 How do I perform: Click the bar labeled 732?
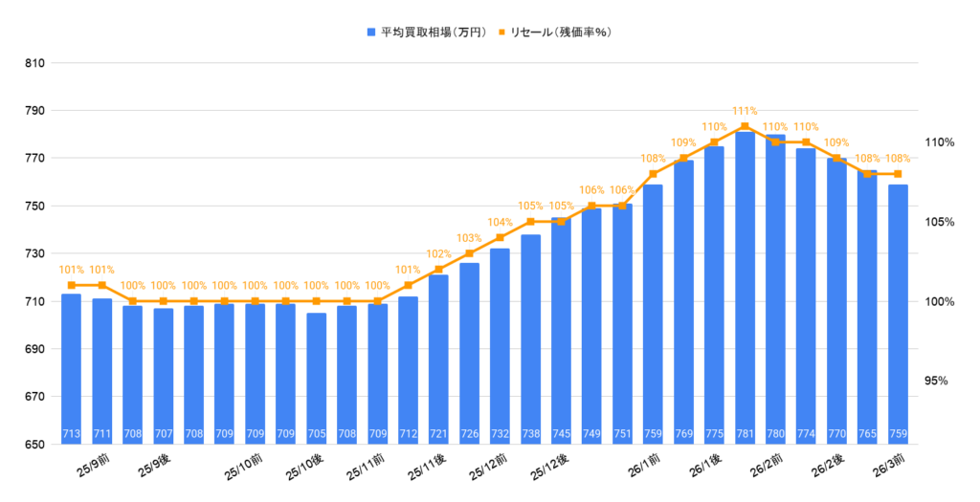click(x=500, y=346)
